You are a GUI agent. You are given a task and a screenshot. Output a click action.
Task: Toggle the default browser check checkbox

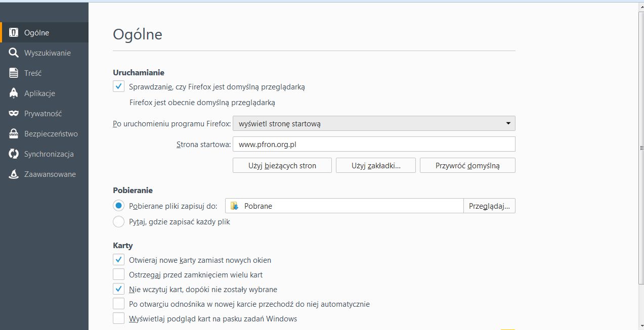(118, 86)
